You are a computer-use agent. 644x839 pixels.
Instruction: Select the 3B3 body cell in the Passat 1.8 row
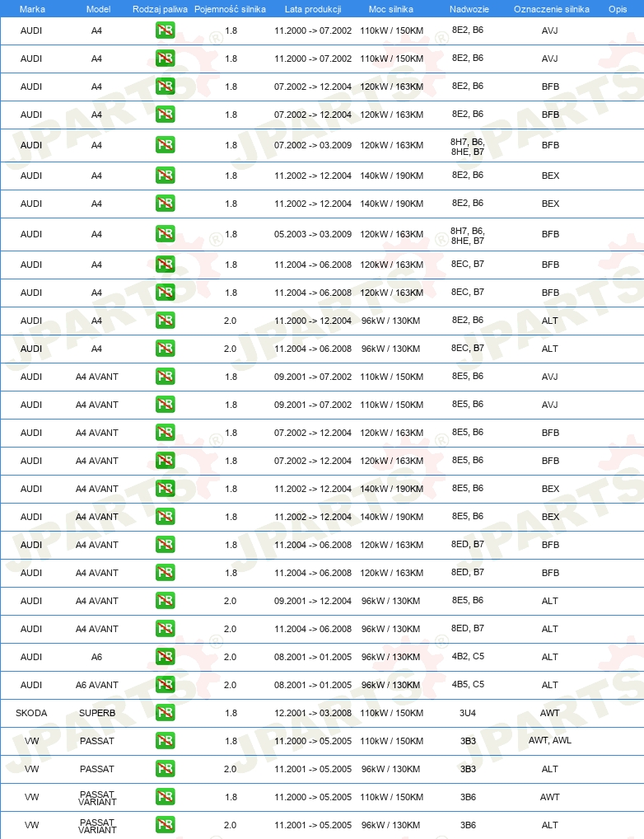click(468, 741)
